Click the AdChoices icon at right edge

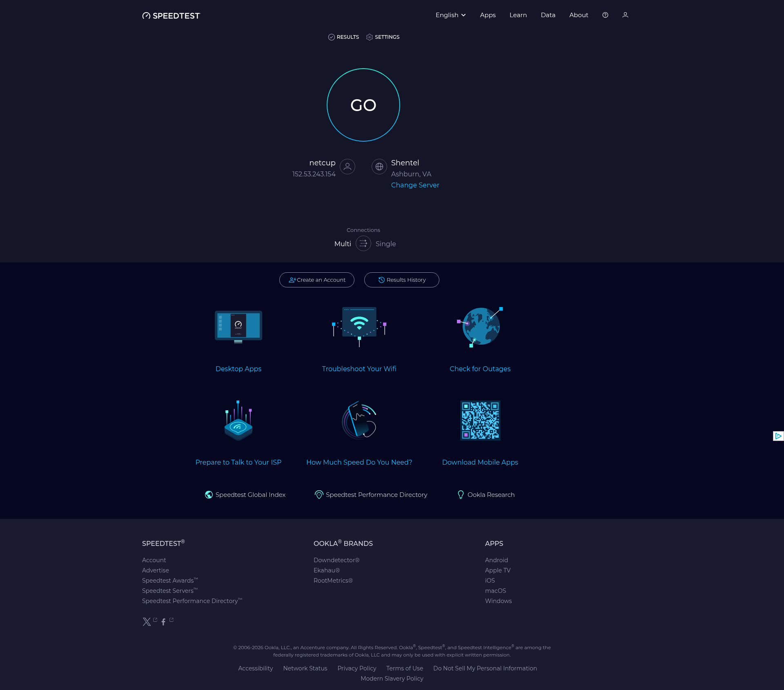[778, 436]
